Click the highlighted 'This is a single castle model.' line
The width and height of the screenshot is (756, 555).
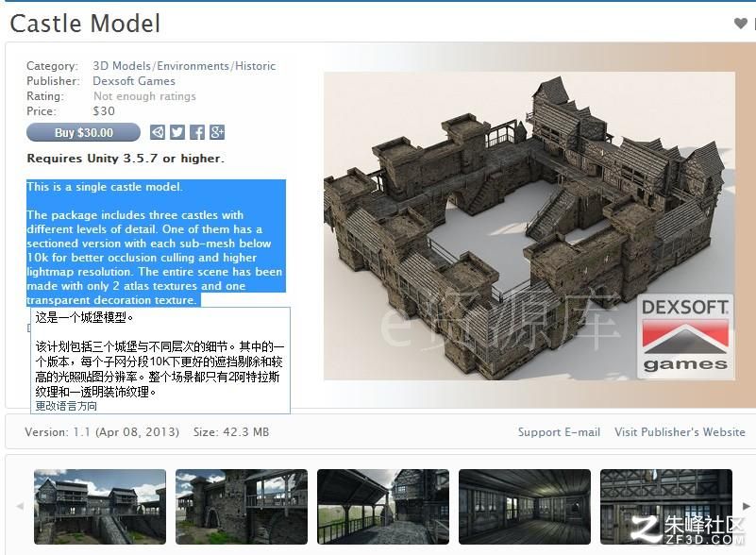pos(105,187)
